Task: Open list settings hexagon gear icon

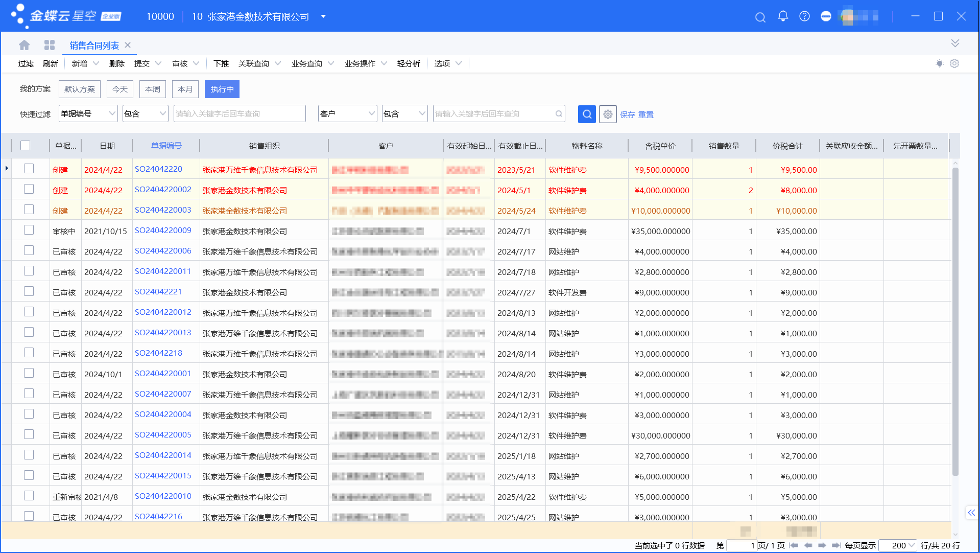Action: pos(954,63)
